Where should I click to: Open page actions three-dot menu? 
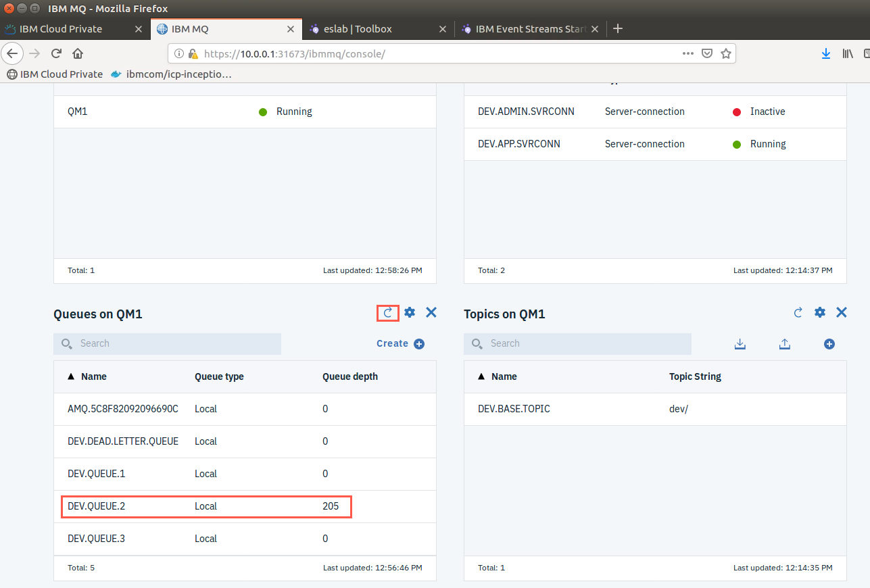(688, 53)
